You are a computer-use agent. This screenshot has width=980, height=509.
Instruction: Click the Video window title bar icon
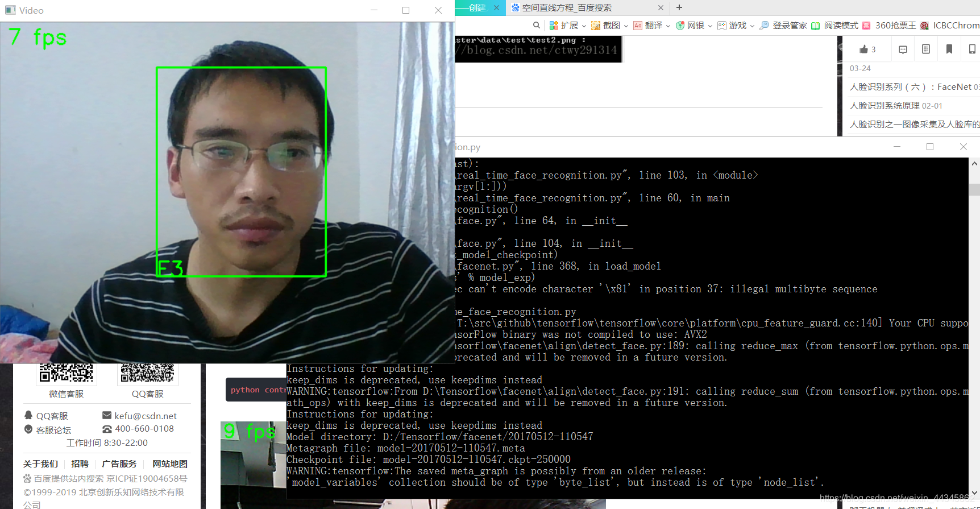tap(10, 10)
